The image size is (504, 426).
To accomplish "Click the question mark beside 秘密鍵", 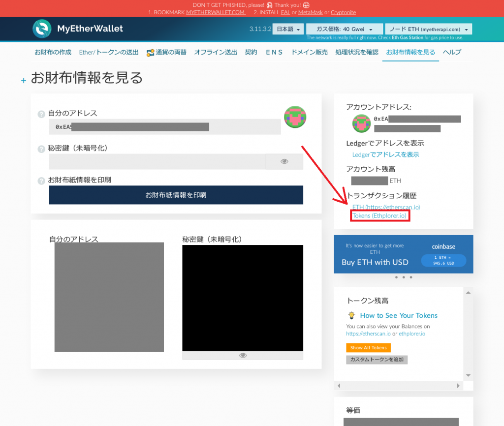I will (x=40, y=150).
